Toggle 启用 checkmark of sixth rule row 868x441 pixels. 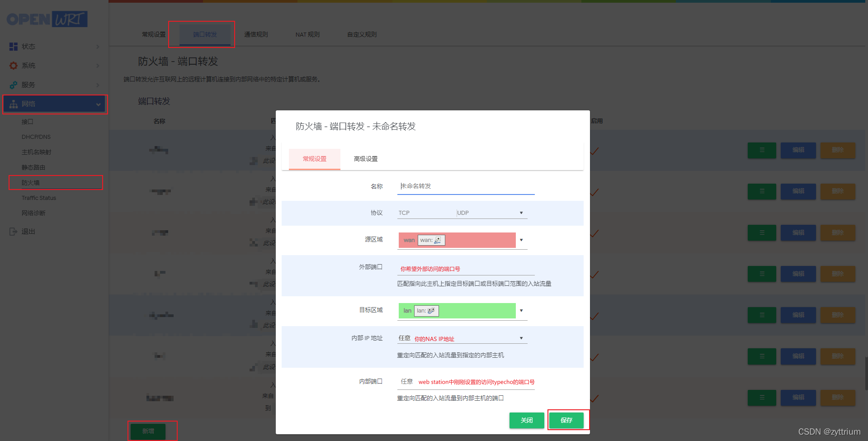pos(594,357)
